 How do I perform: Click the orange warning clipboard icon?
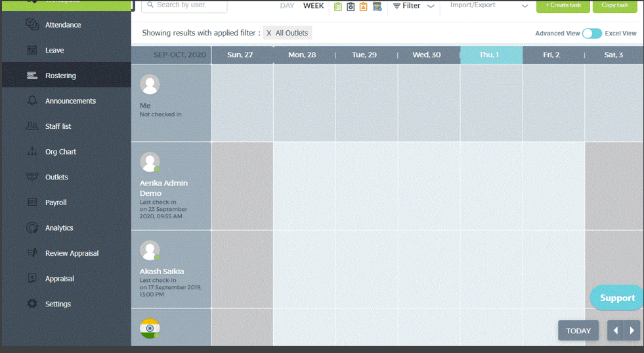364,7
